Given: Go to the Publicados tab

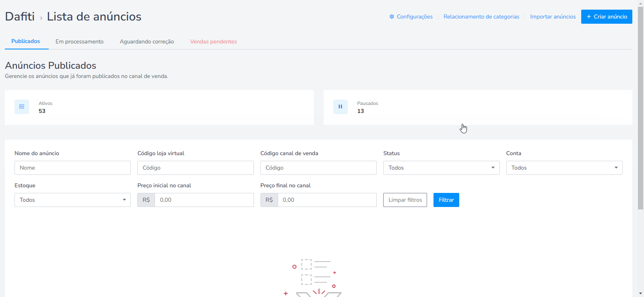Looking at the screenshot, I should point(26,41).
